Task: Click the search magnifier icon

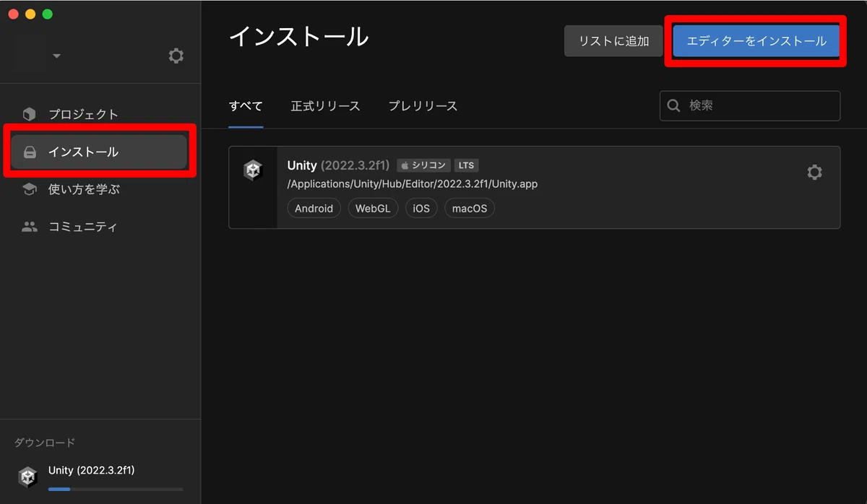Action: tap(674, 105)
